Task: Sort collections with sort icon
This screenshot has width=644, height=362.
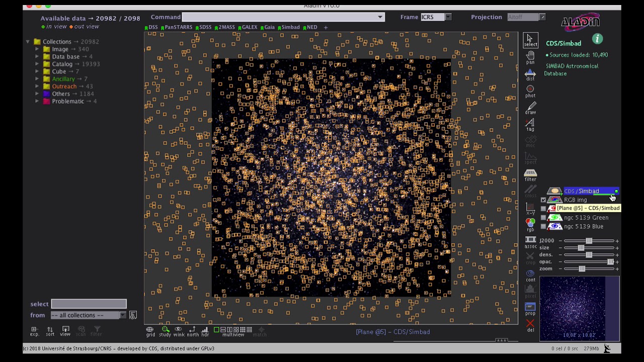Action: coord(50,331)
